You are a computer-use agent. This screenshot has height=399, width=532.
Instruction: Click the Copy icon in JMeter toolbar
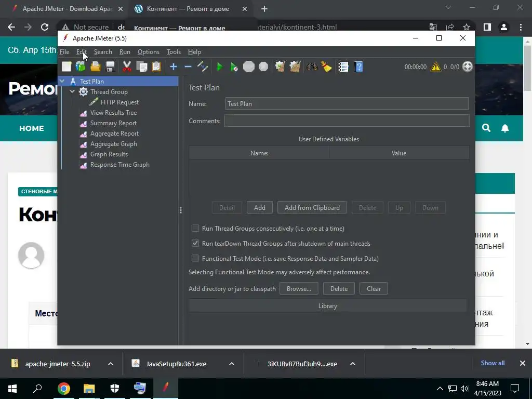click(141, 66)
